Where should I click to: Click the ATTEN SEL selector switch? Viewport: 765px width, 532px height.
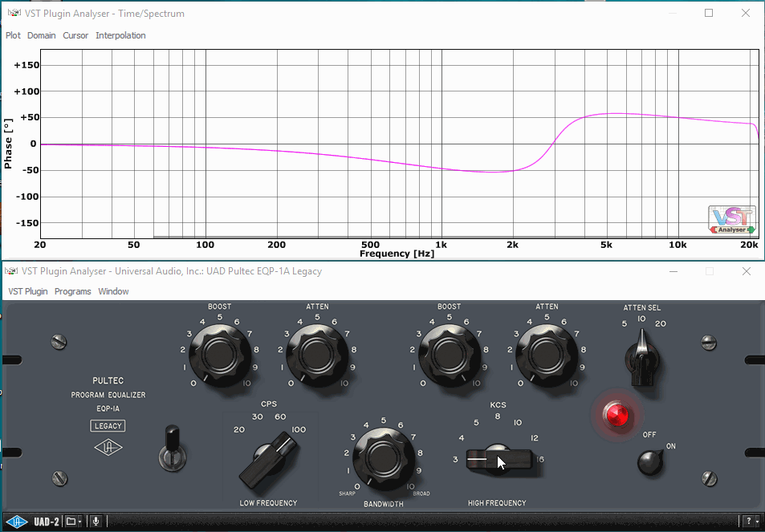point(642,359)
